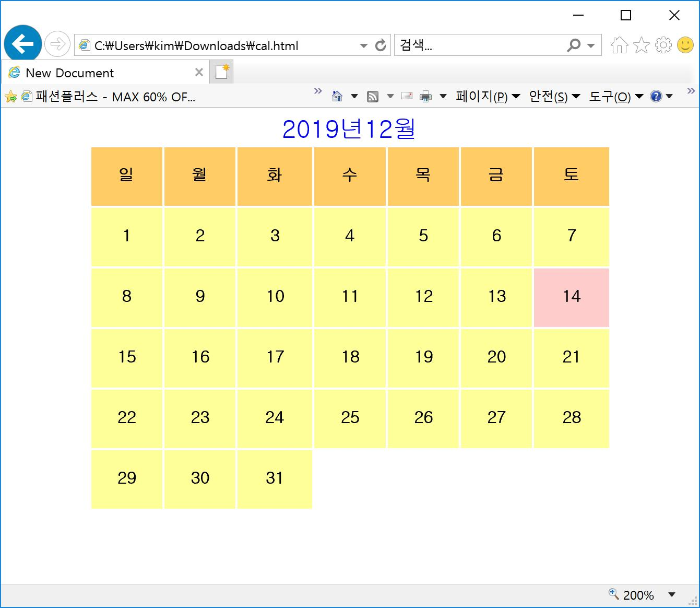Click the 일 Sunday header cell
This screenshot has height=608, width=700.
click(x=127, y=176)
